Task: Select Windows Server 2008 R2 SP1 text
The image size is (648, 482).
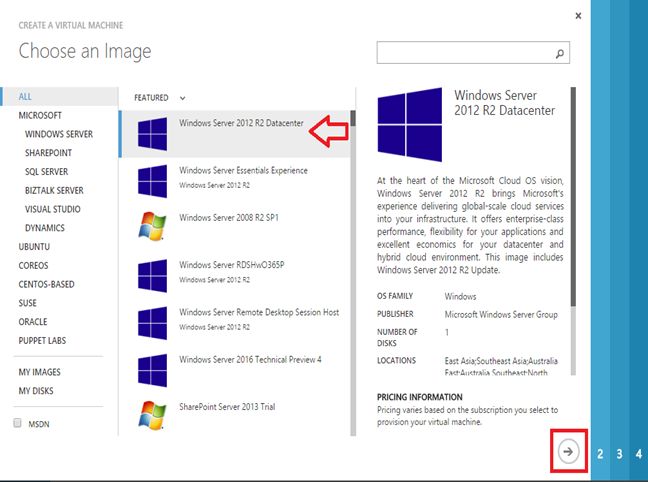Action: (x=229, y=217)
